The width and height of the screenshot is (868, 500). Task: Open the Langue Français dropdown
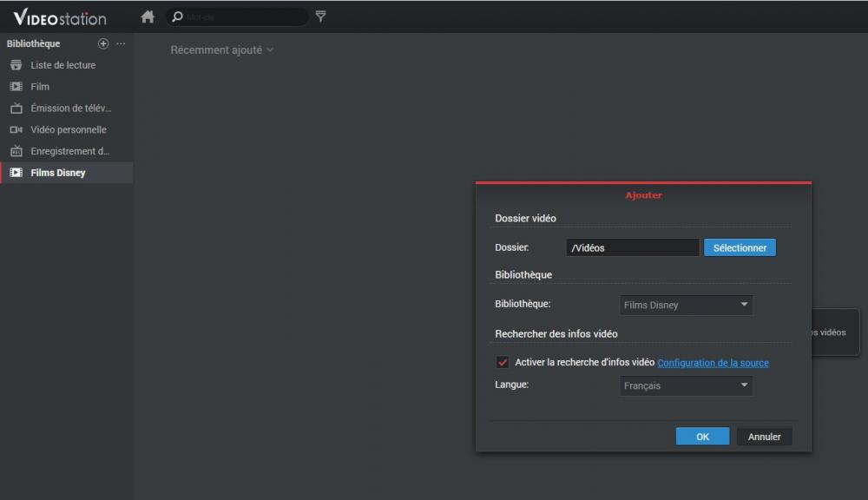coord(687,385)
